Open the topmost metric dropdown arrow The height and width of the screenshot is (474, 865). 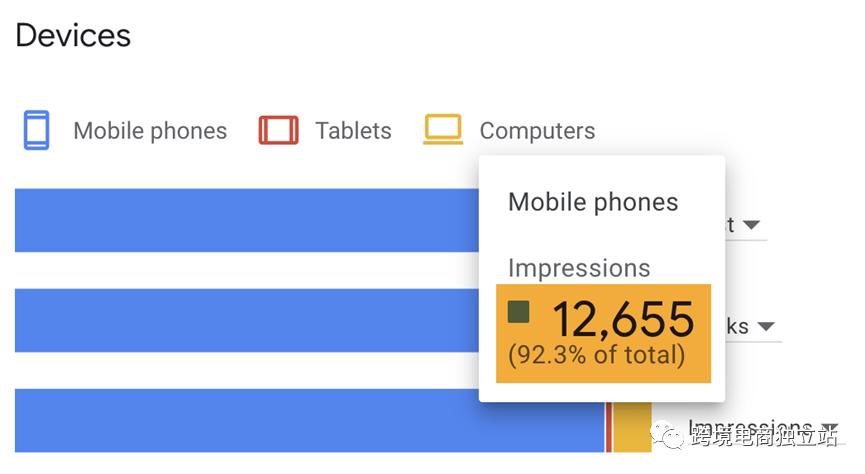[751, 225]
